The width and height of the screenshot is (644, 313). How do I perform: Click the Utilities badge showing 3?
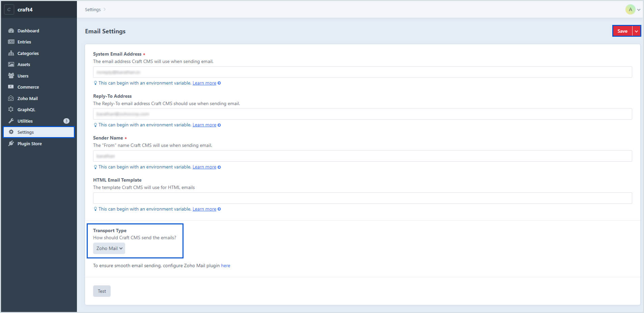click(66, 121)
